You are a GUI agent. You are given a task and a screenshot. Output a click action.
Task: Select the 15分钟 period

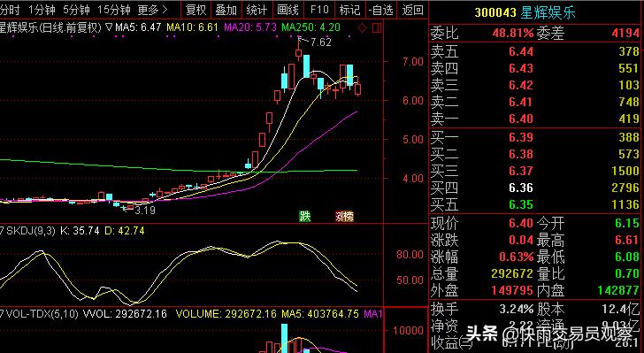point(114,9)
